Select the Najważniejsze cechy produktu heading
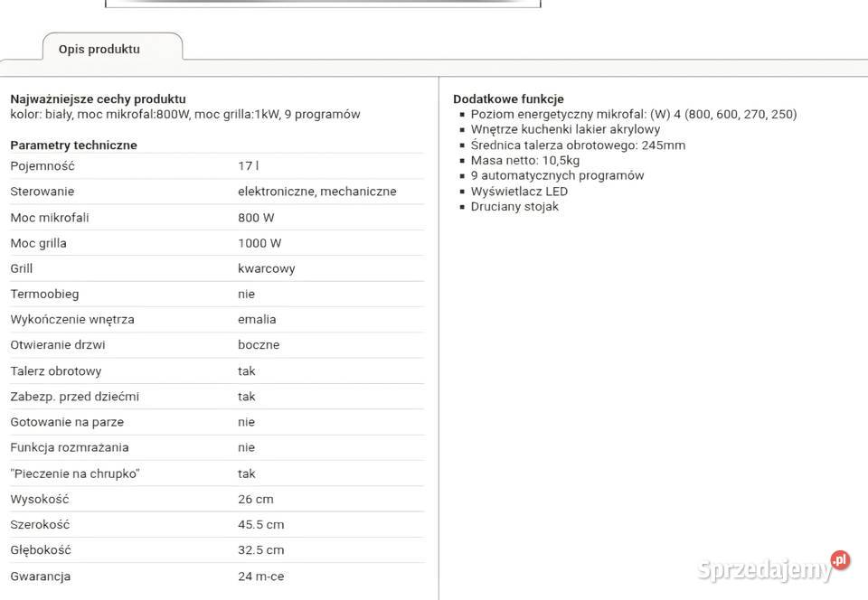This screenshot has width=868, height=600. pyautogui.click(x=98, y=98)
